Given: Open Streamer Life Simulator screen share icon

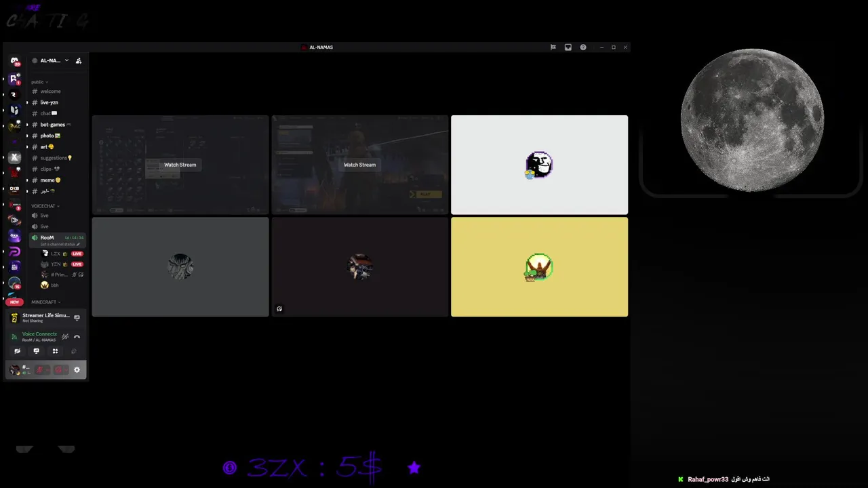Looking at the screenshot, I should point(77,317).
